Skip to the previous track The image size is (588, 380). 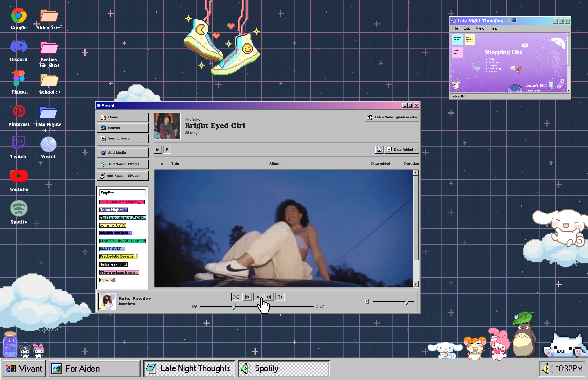coord(247,297)
